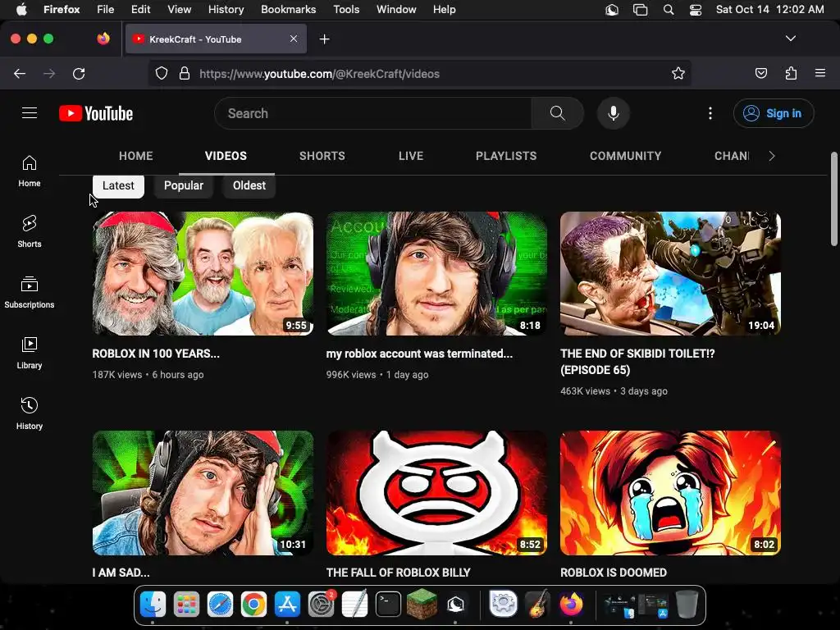Viewport: 840px width, 630px height.
Task: Go back with Firefox back arrow
Action: [x=20, y=73]
